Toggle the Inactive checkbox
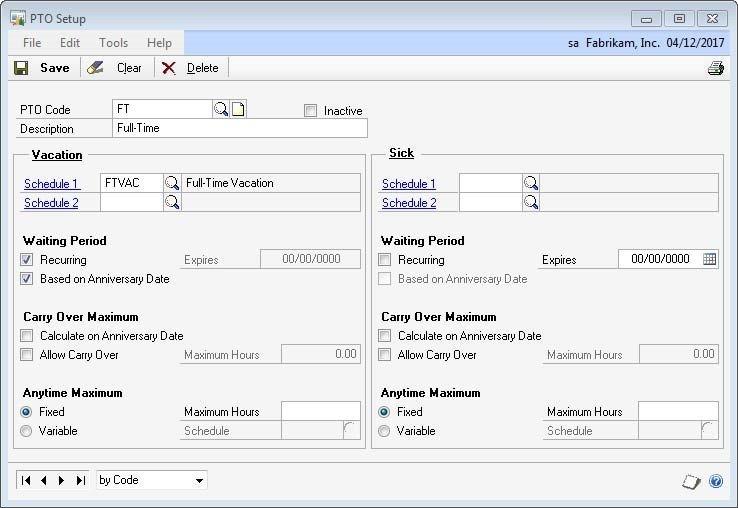 click(x=310, y=111)
